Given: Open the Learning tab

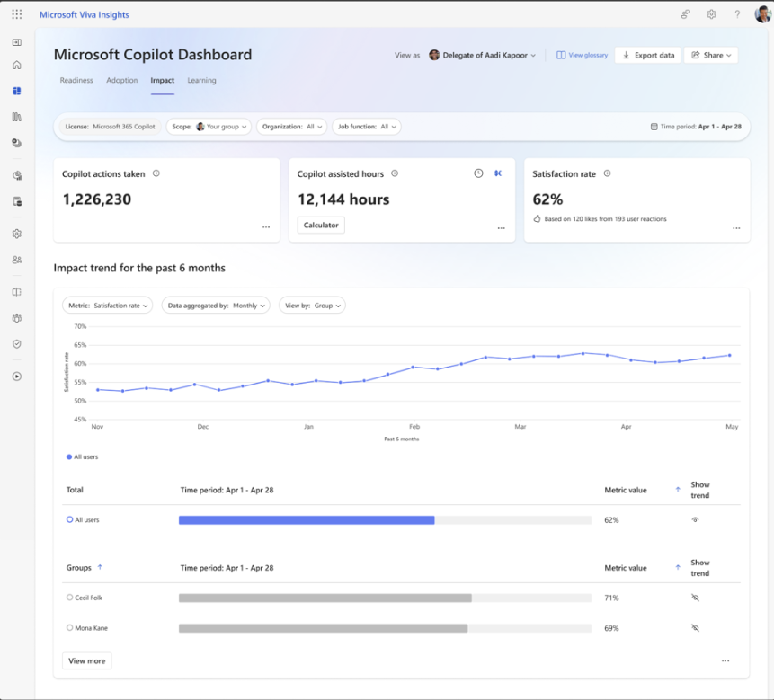Looking at the screenshot, I should [201, 81].
